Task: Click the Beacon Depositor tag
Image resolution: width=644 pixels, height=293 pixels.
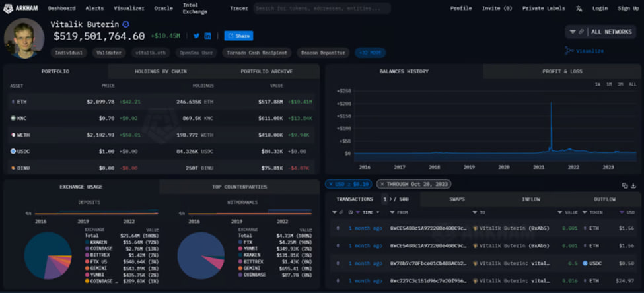Action: click(323, 53)
